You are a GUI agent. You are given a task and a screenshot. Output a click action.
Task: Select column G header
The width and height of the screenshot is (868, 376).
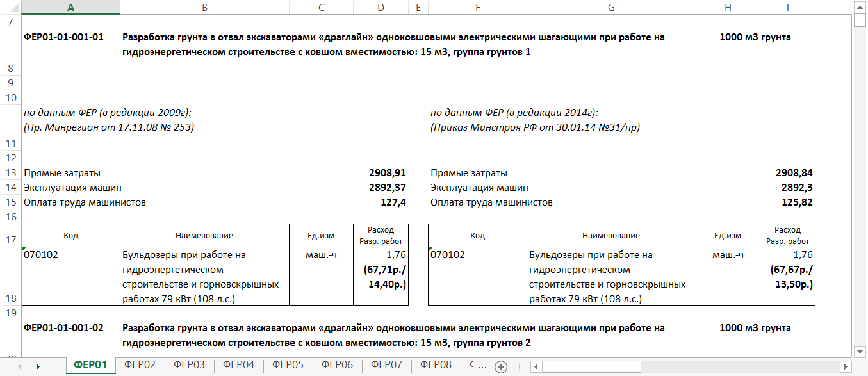click(x=610, y=7)
